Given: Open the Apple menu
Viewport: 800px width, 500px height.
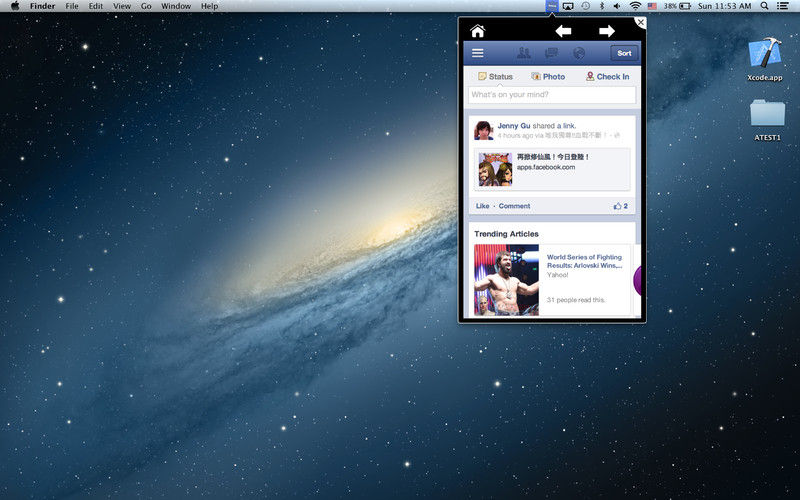Looking at the screenshot, I should pos(15,6).
